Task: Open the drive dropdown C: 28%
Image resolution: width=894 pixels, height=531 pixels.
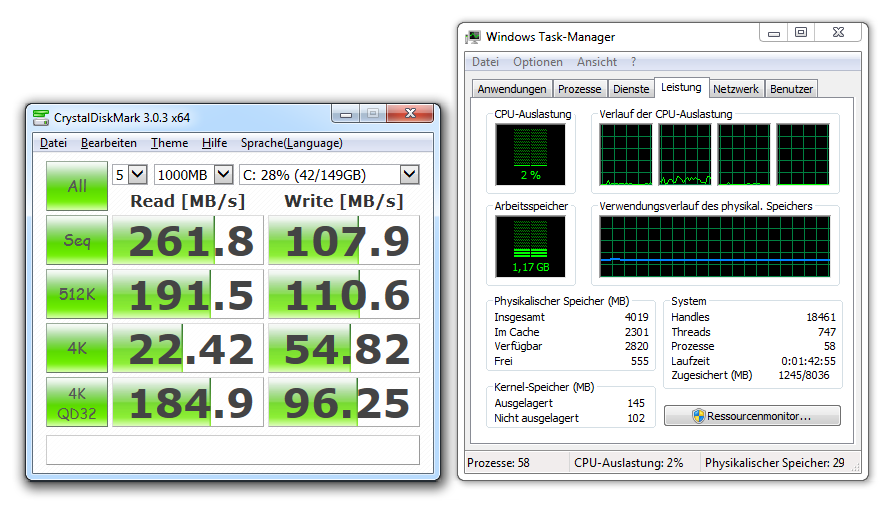Action: coord(330,175)
